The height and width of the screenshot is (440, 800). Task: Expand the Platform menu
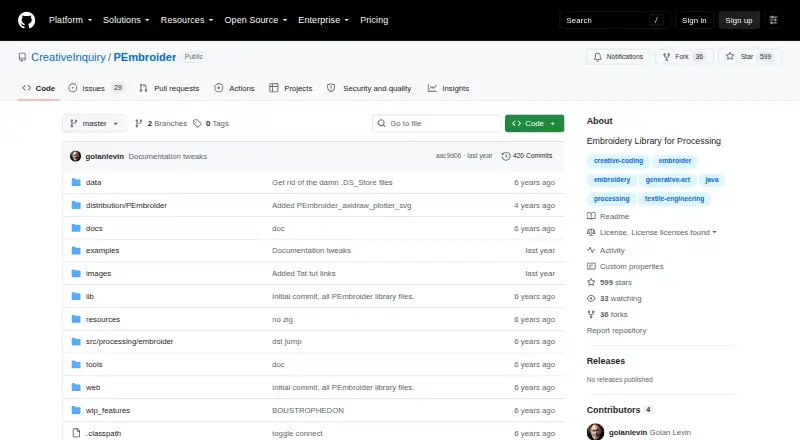(x=70, y=20)
